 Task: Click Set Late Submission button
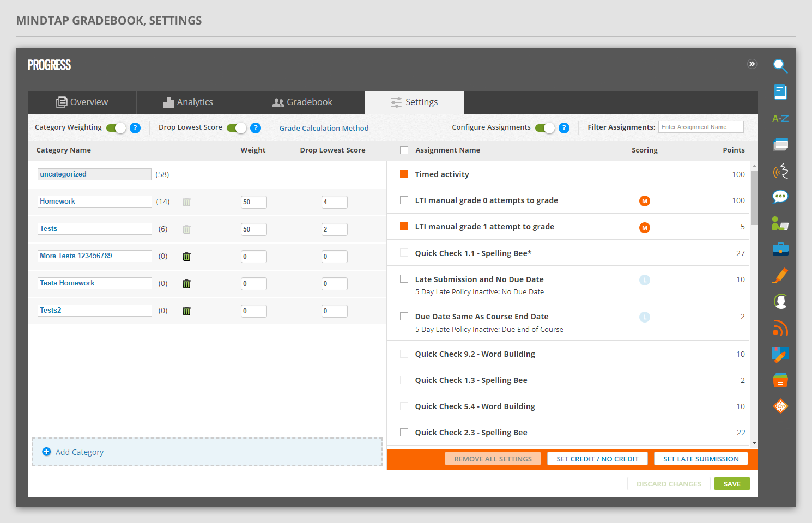pos(701,459)
